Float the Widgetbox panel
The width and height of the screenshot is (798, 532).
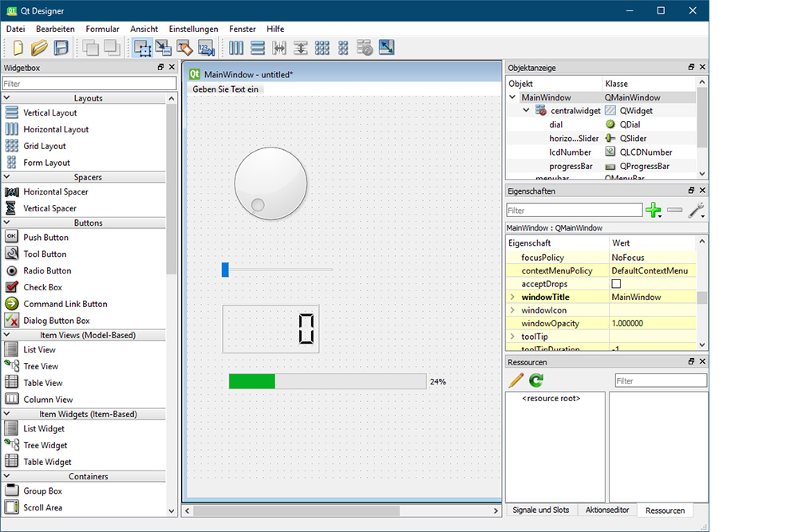coord(161,67)
